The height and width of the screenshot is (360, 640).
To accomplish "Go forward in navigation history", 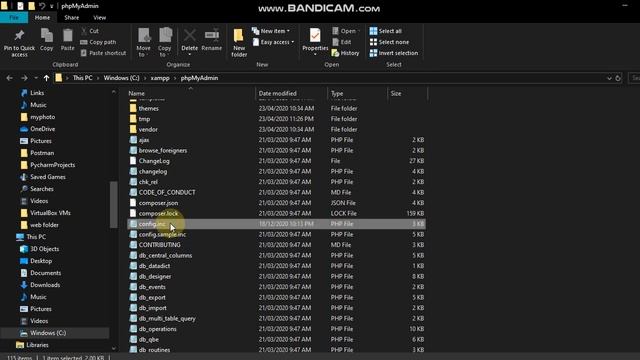I will [x=24, y=78].
